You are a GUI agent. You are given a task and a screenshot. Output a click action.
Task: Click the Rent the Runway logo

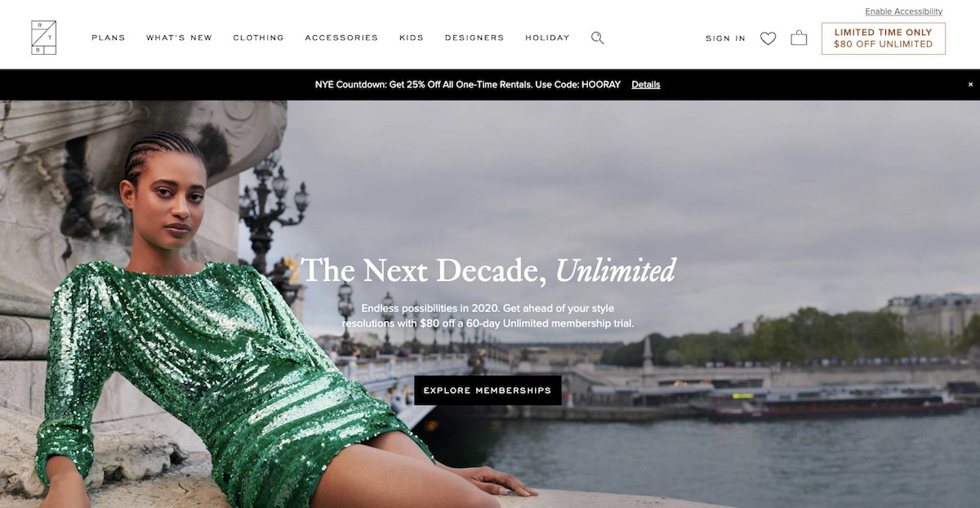point(43,38)
